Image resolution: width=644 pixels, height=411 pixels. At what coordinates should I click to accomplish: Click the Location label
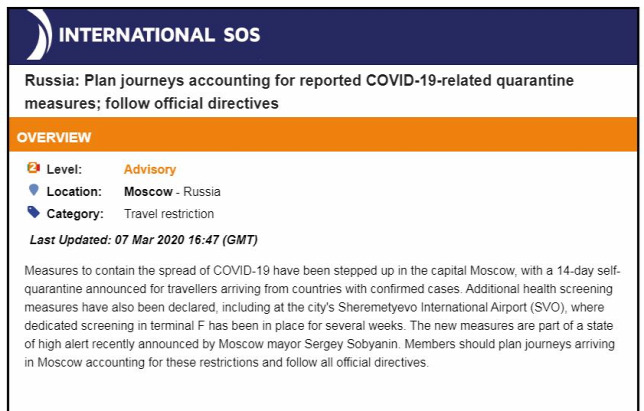pos(74,191)
